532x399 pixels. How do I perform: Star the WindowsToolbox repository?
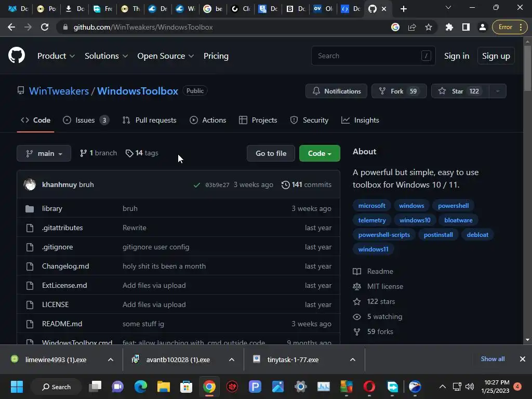[x=460, y=91]
